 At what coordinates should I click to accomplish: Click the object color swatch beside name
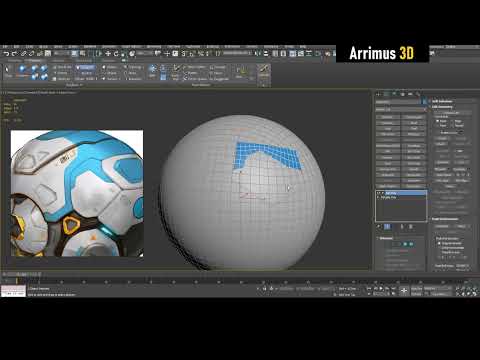coord(425,101)
